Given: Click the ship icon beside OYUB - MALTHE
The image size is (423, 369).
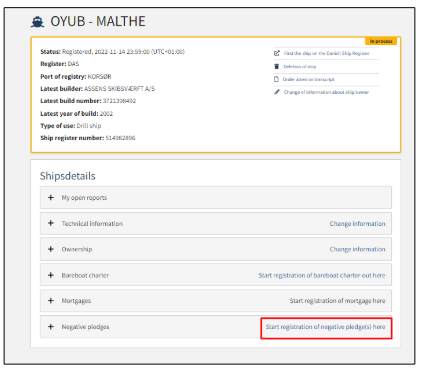Looking at the screenshot, I should [37, 22].
